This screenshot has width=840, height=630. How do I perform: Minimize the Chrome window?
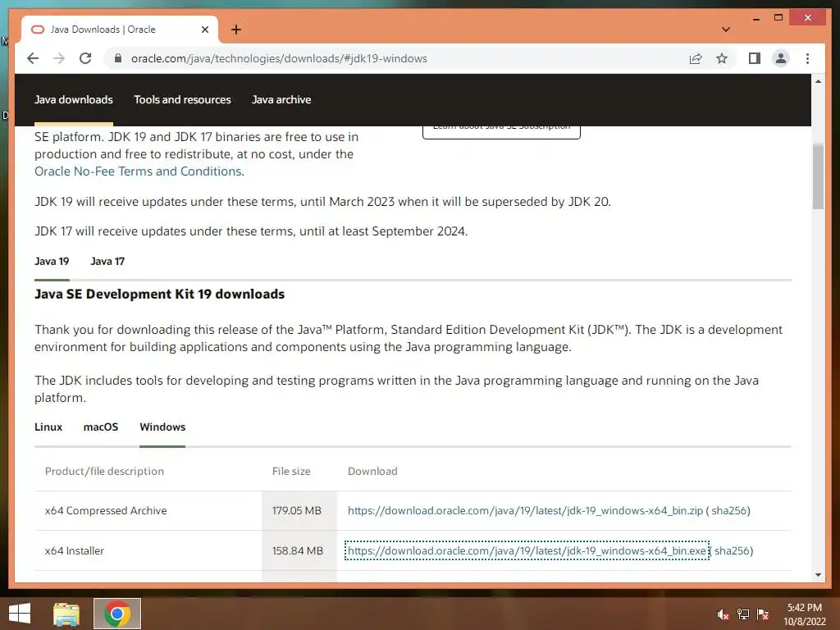tap(756, 18)
